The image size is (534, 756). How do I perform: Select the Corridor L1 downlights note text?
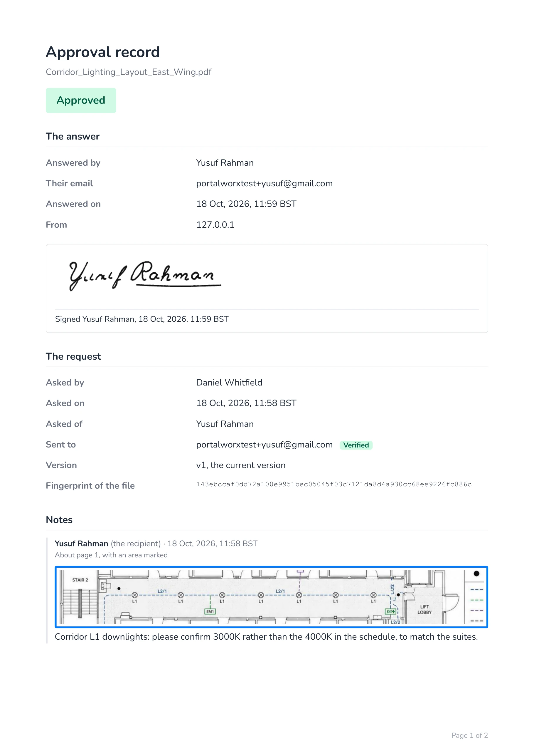point(266,637)
